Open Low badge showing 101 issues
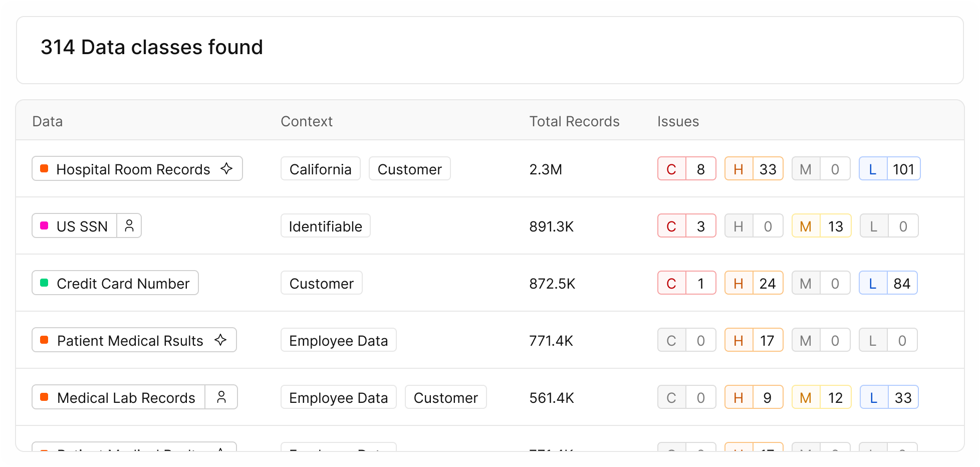Image resolution: width=980 pixels, height=467 pixels. coord(889,169)
